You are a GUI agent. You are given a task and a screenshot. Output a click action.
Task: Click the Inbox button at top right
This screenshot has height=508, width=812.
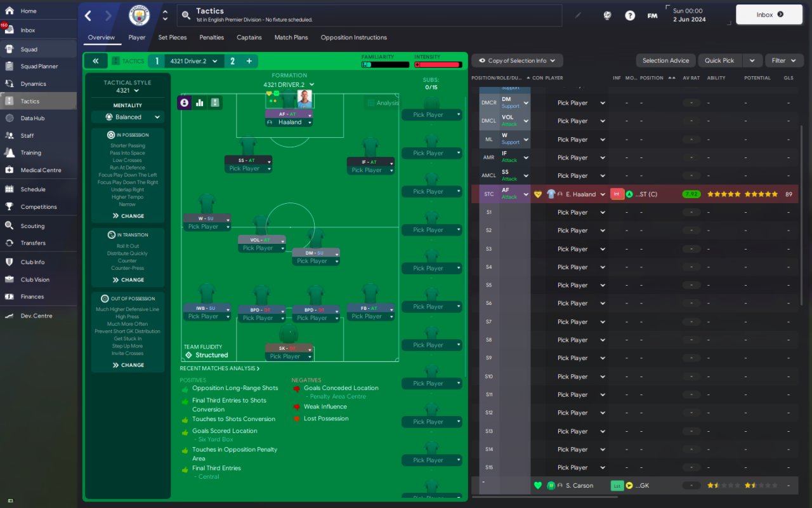(x=769, y=15)
